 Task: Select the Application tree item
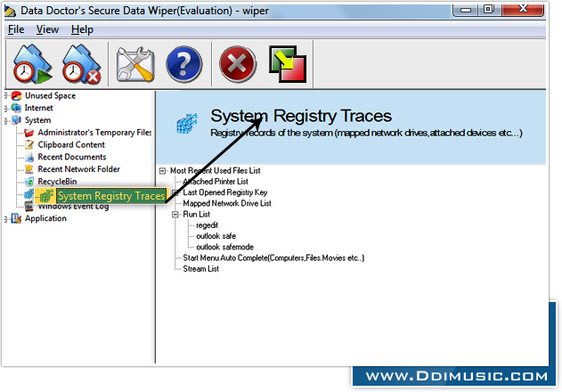[45, 218]
